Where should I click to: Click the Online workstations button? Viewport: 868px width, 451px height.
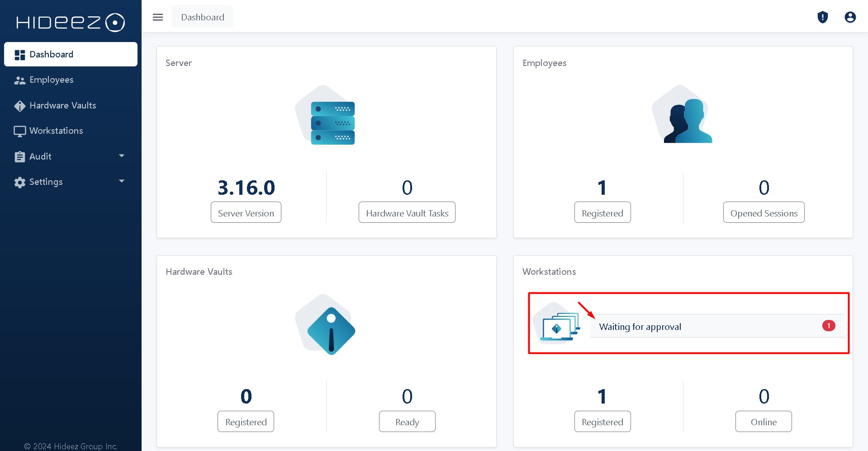tap(764, 422)
